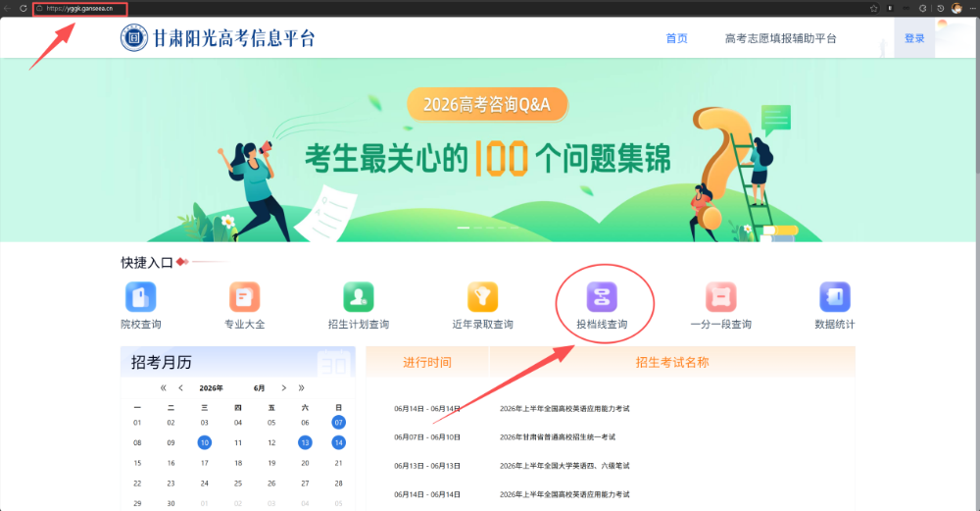Open the 一分一段查询 icon
Image resolution: width=980 pixels, height=511 pixels.
tap(720, 297)
